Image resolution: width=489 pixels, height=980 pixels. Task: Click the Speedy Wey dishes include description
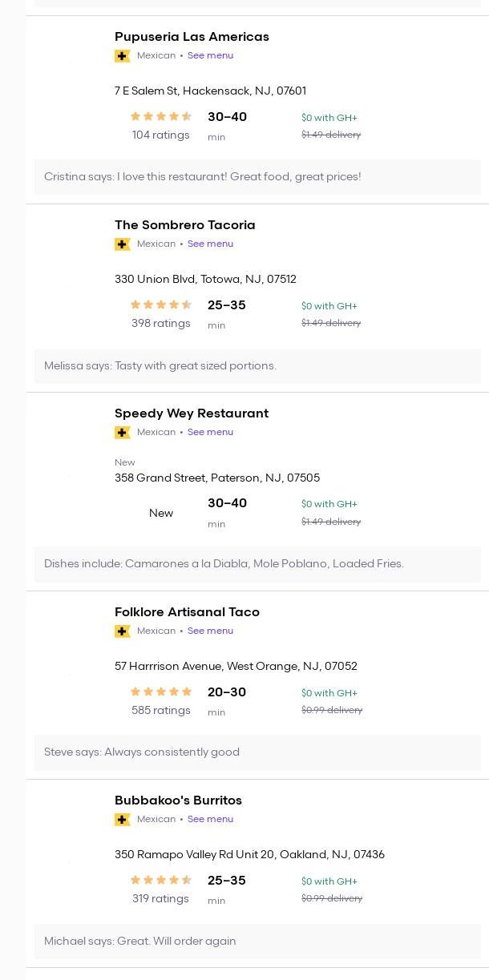224,564
